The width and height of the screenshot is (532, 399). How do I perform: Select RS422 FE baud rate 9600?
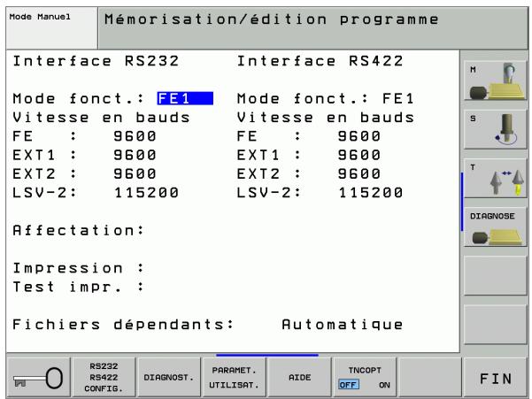coord(359,136)
